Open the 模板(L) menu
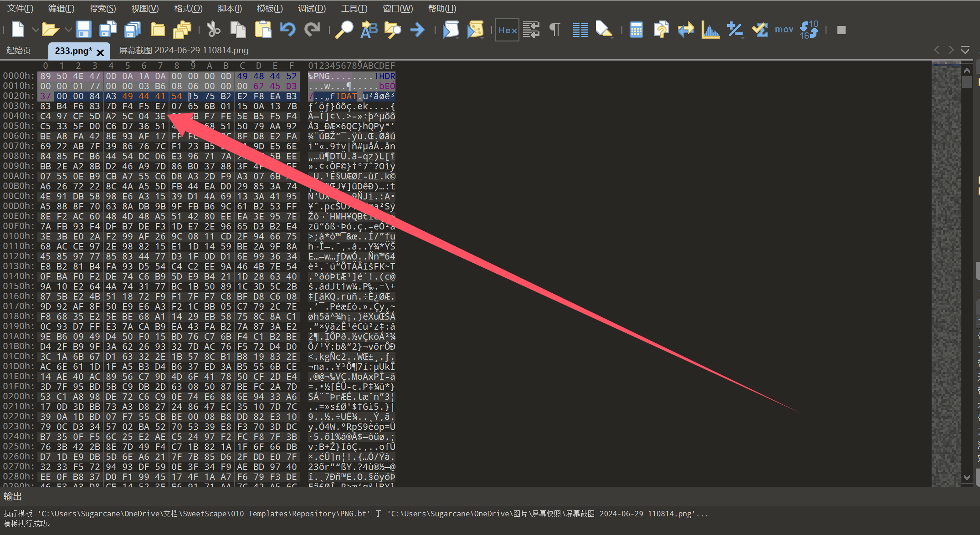 [x=270, y=9]
